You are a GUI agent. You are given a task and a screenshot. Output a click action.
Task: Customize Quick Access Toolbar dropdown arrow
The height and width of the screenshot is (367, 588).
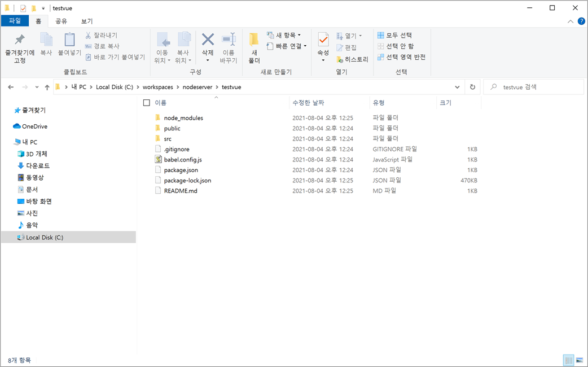tap(43, 8)
